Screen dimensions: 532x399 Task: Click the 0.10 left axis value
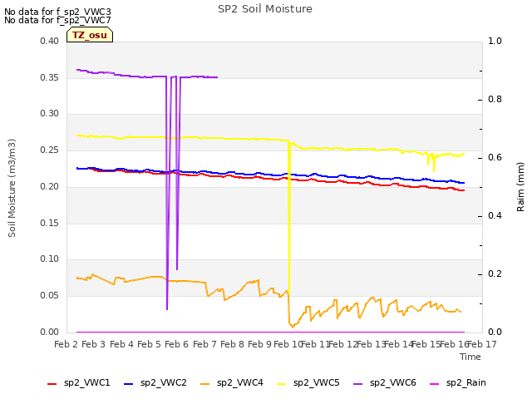(49, 259)
